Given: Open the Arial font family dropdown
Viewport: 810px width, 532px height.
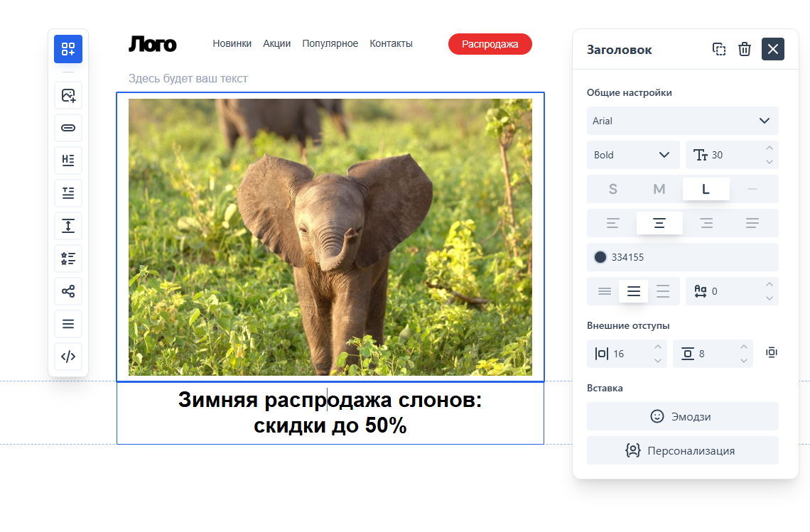Looking at the screenshot, I should point(682,121).
